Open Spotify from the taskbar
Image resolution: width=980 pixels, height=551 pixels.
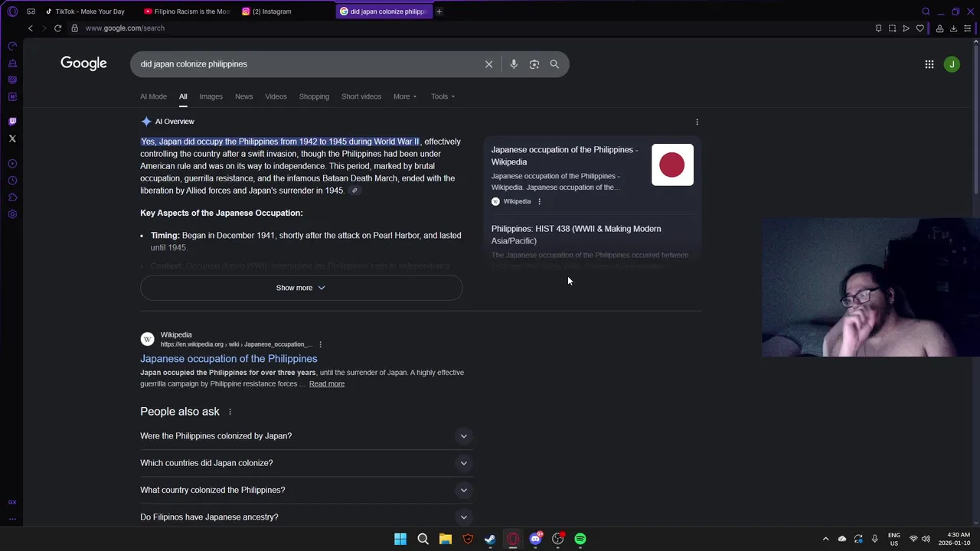click(580, 539)
